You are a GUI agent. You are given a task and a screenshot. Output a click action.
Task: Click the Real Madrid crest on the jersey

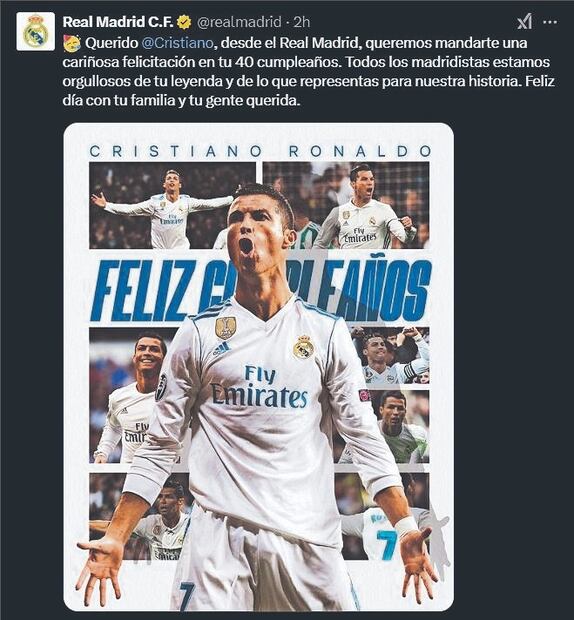(304, 347)
